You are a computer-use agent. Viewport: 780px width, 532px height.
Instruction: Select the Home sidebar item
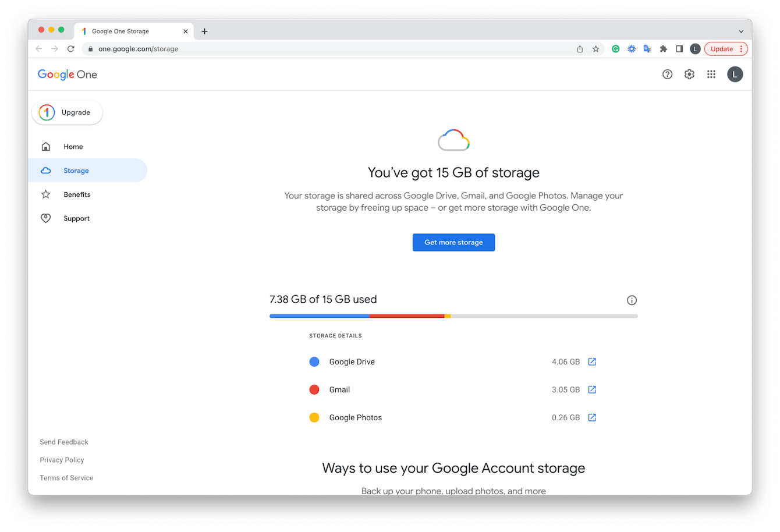click(x=87, y=147)
